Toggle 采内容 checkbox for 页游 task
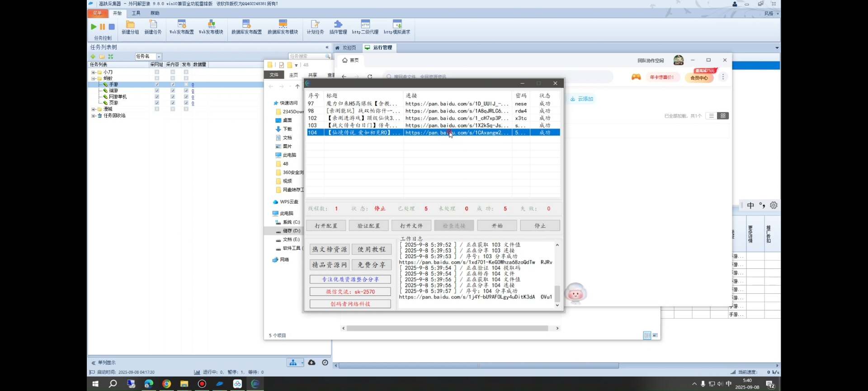The width and height of the screenshot is (868, 391). [173, 103]
